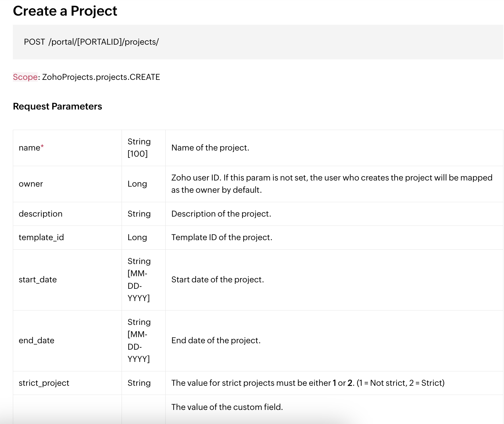The height and width of the screenshot is (424, 504).
Task: Select the POST /portal/[PORTALID]/projects/ endpoint text
Action: coord(91,42)
